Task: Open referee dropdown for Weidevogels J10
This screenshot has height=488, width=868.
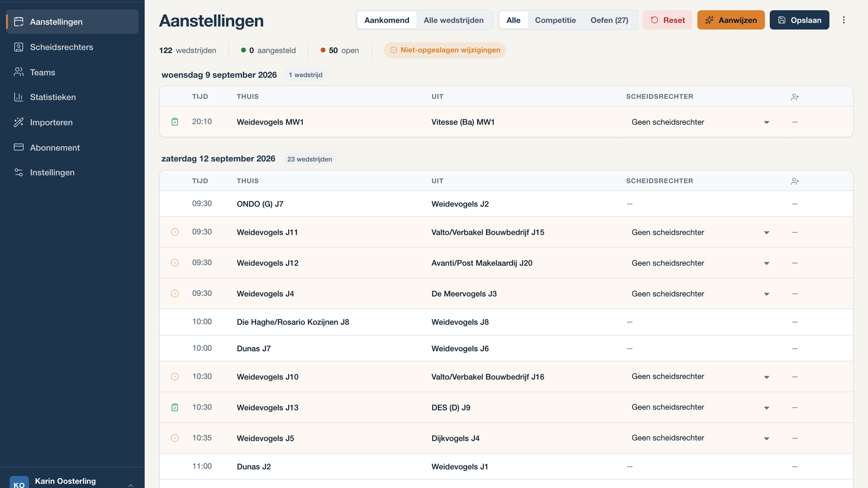Action: tap(700, 377)
